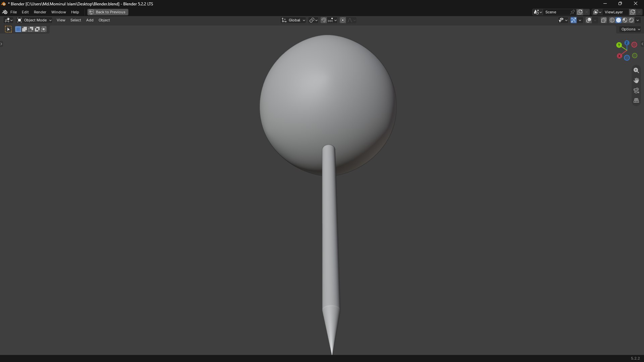Open the Edit menu
The height and width of the screenshot is (362, 644).
[x=25, y=12]
